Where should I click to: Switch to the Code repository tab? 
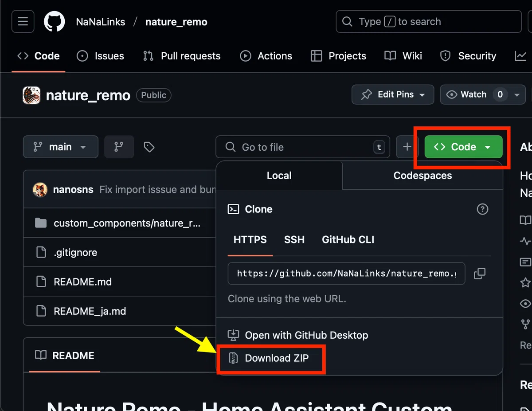coord(39,56)
